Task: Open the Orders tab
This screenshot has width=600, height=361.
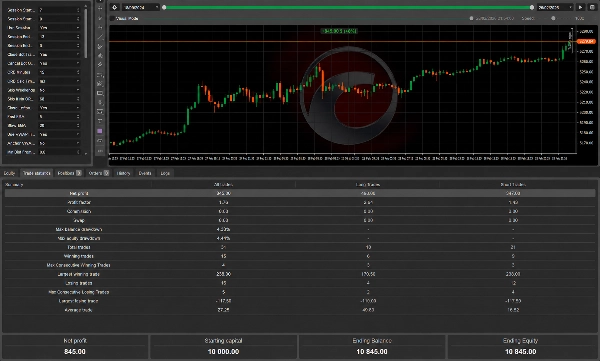Action: pos(99,173)
